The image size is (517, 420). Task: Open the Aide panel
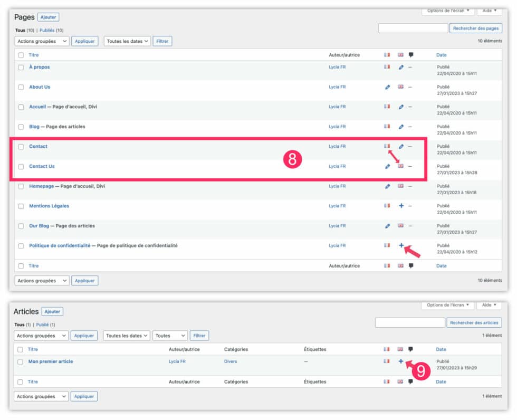[489, 9]
